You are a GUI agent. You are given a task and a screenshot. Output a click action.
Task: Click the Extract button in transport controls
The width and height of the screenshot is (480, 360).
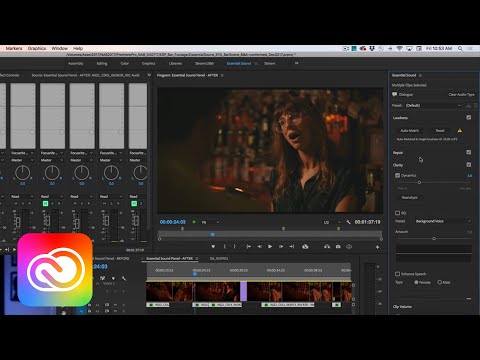click(x=327, y=247)
